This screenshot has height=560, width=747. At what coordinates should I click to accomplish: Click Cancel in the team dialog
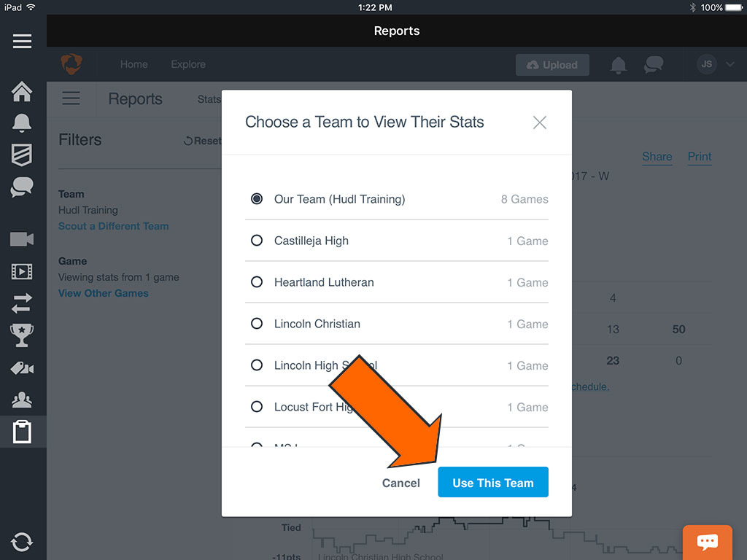401,483
